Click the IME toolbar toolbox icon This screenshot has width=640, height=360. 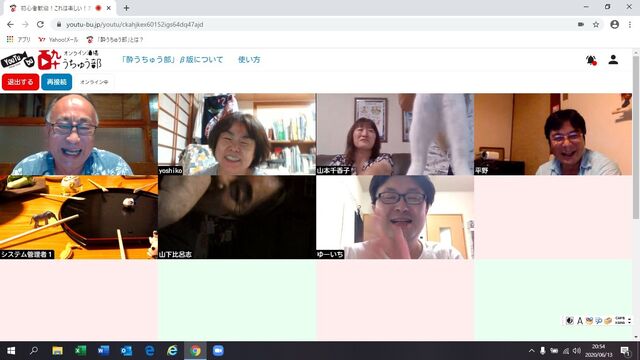point(608,321)
